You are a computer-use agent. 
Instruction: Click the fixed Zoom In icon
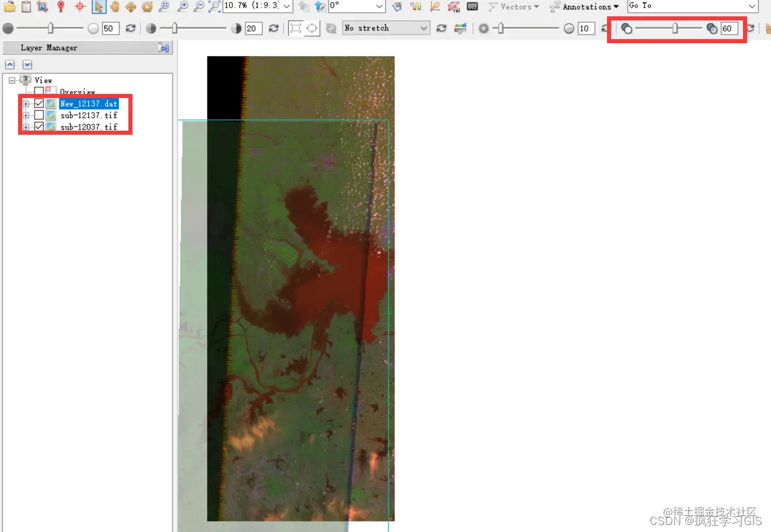tap(183, 6)
